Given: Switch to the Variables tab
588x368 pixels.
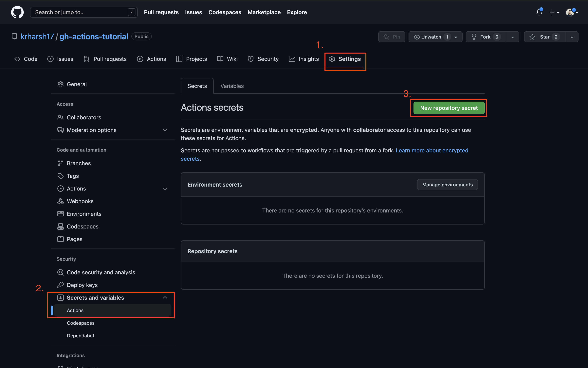Looking at the screenshot, I should coord(232,86).
